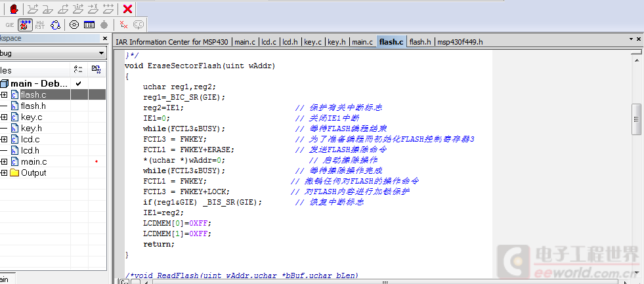Switch to the key.c editor tab
This screenshot has width=644, height=284.
(x=313, y=42)
